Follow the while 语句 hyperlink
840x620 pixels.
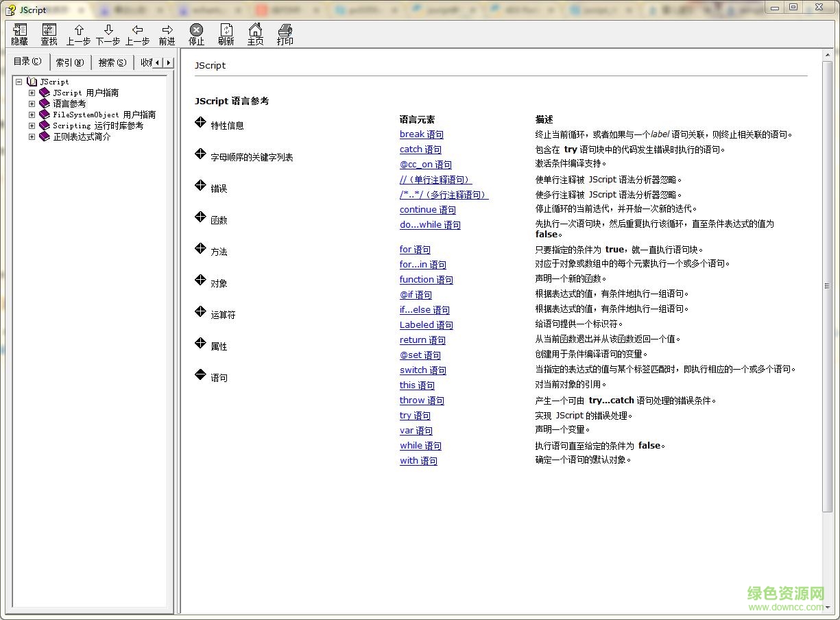point(420,445)
